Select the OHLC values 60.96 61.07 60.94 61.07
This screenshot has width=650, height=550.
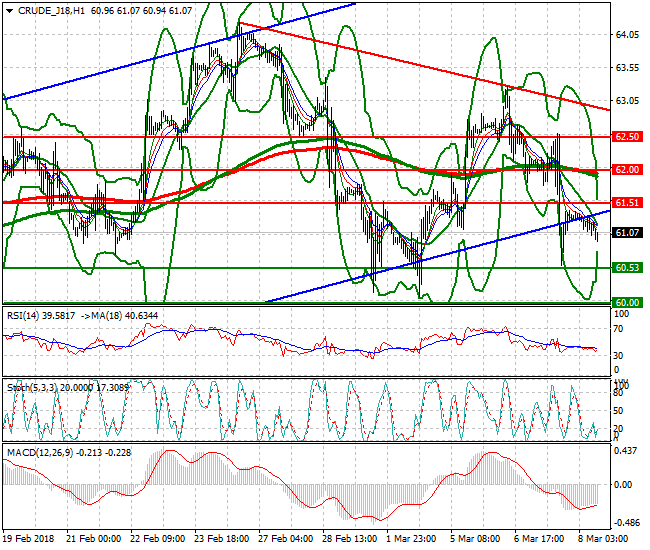click(x=141, y=11)
